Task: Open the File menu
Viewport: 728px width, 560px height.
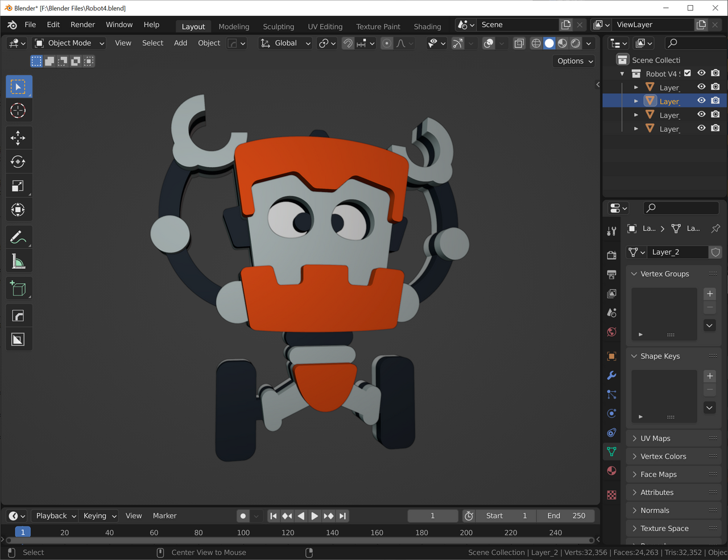Action: [x=30, y=24]
